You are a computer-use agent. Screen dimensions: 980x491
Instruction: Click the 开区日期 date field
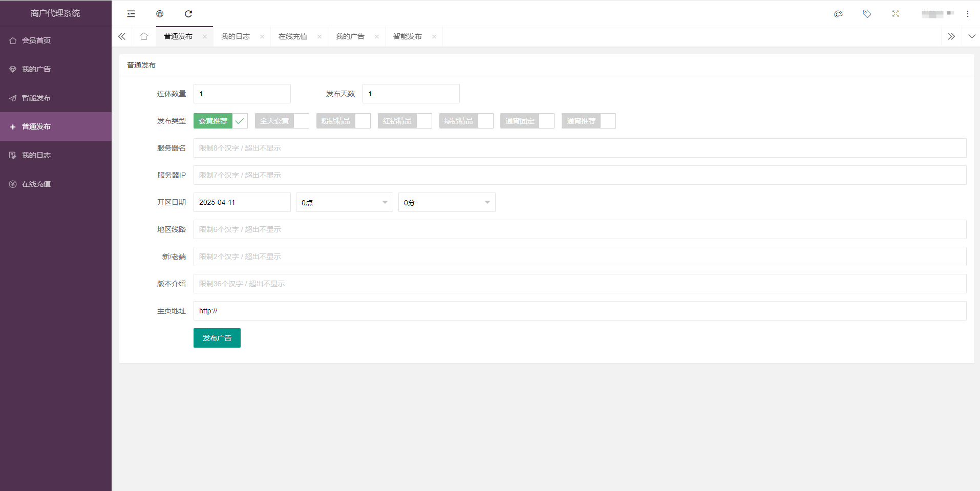(x=242, y=202)
